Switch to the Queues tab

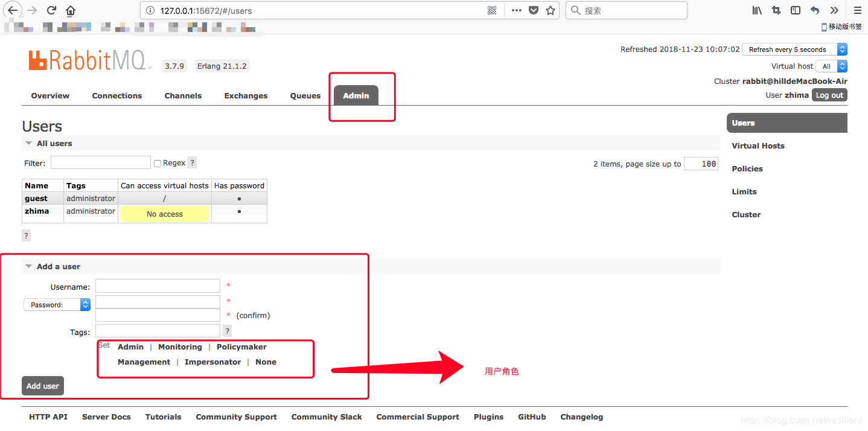pyautogui.click(x=305, y=95)
